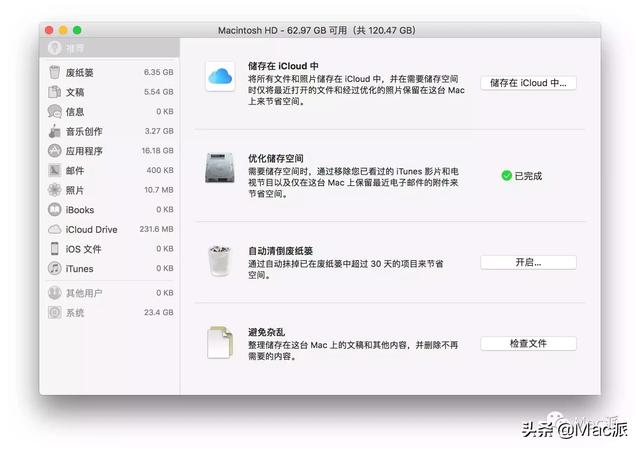
Task: Click the 5.54 GB documents size value
Action: pyautogui.click(x=159, y=92)
